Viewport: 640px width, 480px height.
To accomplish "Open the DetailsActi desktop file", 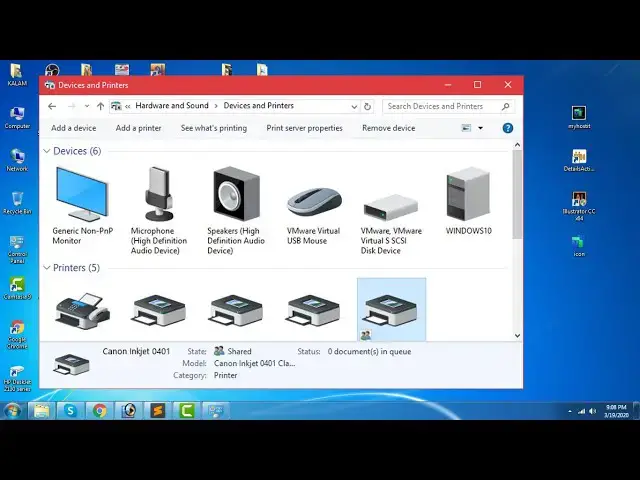I will click(579, 160).
